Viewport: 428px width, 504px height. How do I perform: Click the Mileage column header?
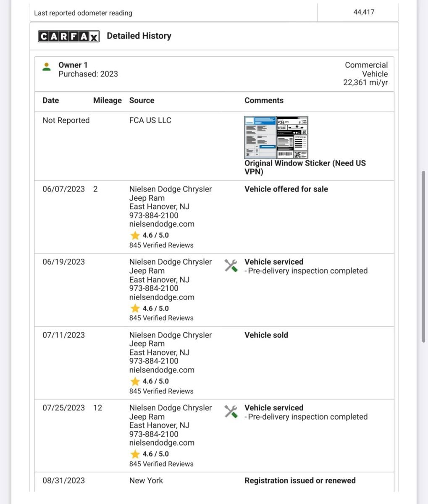(107, 100)
